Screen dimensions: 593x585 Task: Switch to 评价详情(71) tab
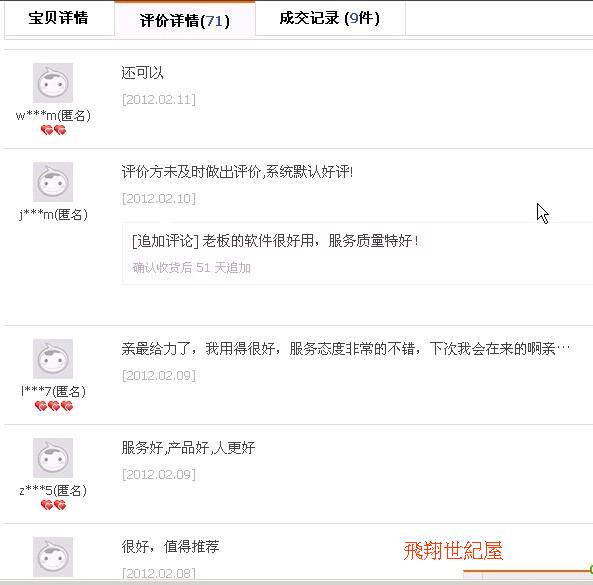coord(185,19)
